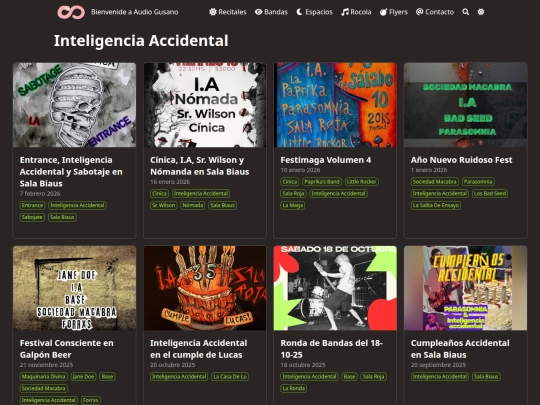
Task: Go to the Bandas section
Action: (271, 12)
